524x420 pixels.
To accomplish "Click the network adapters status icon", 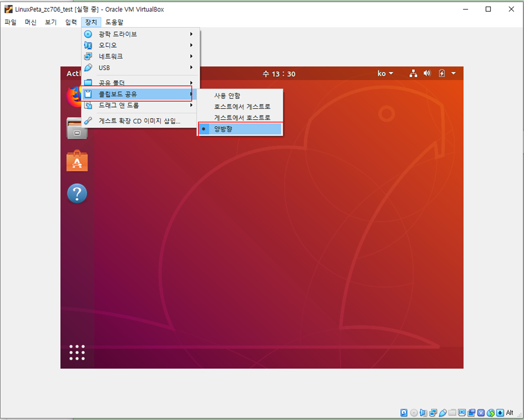I will 433,413.
